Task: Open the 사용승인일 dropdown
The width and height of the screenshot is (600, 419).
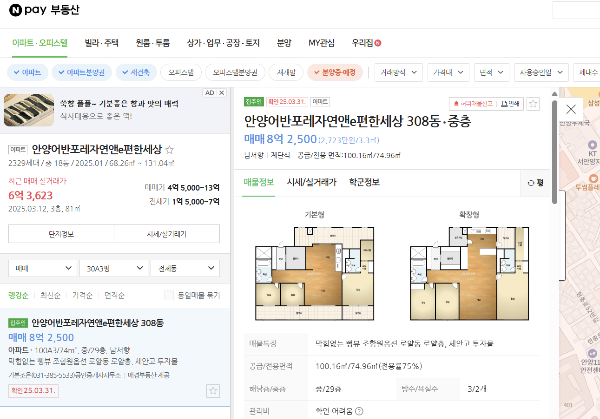Action: tap(541, 72)
